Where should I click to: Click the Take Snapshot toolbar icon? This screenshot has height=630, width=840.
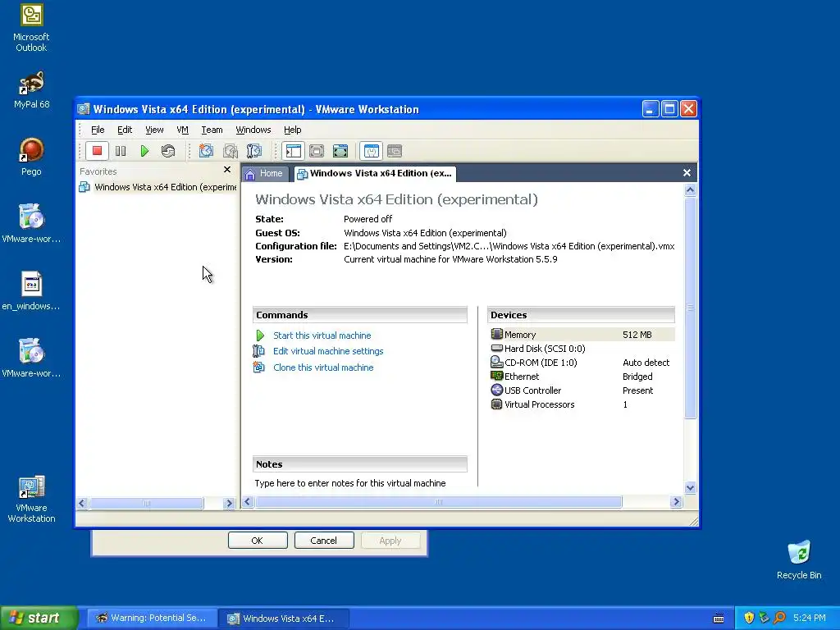pyautogui.click(x=206, y=151)
